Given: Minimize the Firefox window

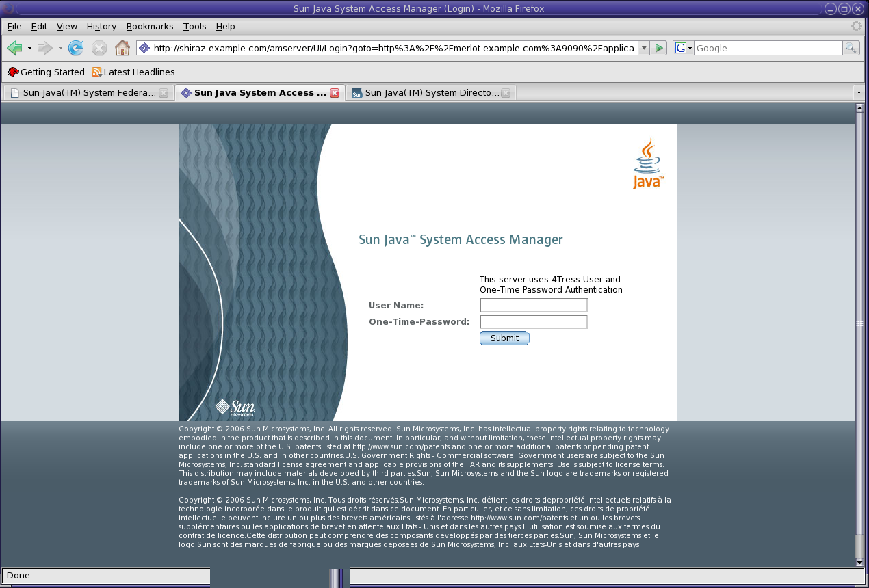Looking at the screenshot, I should click(830, 9).
